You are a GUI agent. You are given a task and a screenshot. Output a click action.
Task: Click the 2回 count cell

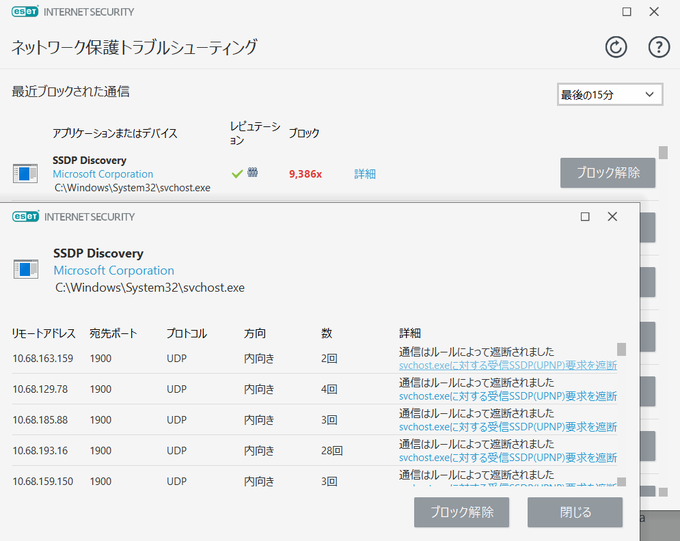tap(329, 358)
